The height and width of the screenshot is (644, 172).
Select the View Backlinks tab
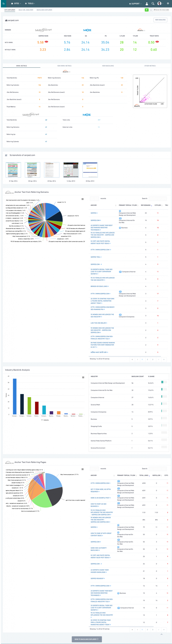click(108, 66)
